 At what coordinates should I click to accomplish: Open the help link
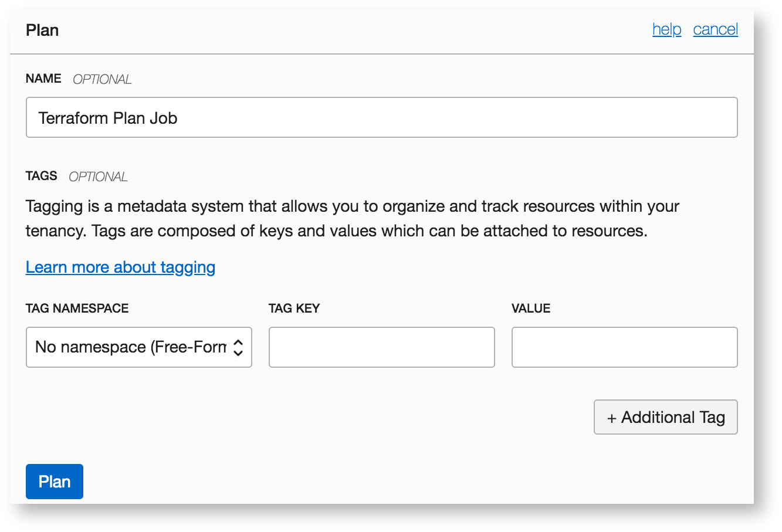pos(666,29)
